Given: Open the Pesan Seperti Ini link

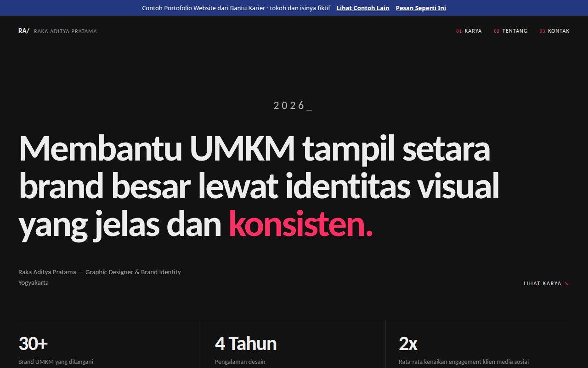Looking at the screenshot, I should tap(421, 8).
